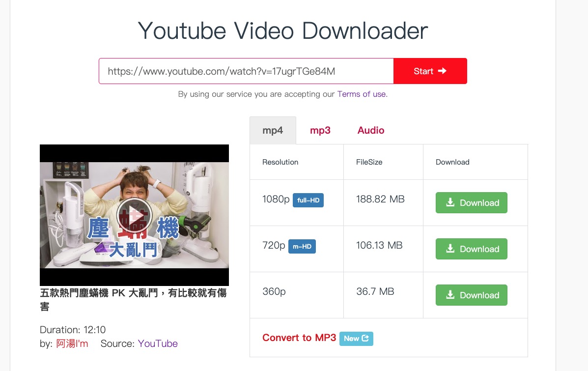Screen dimensions: 588x371
Task: Click the Download column header
Action: click(x=452, y=162)
